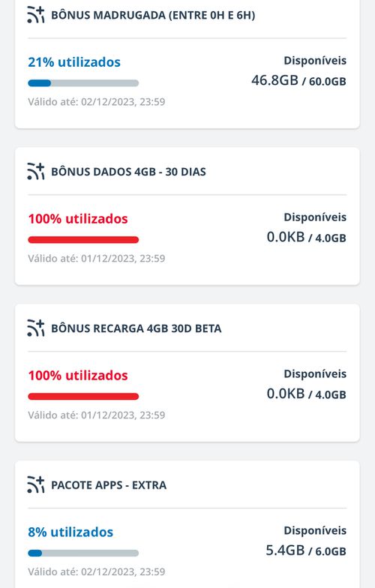Click the 46.8GB / 60.0GB available amount
The height and width of the screenshot is (588, 375).
pyautogui.click(x=298, y=80)
